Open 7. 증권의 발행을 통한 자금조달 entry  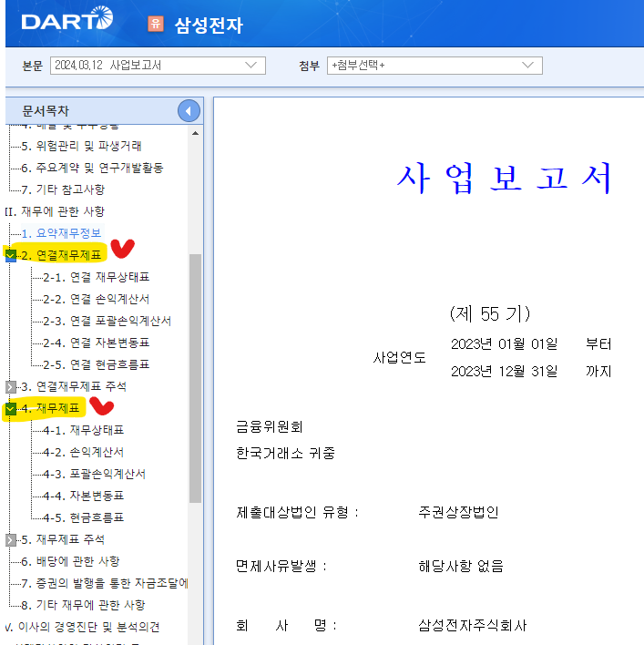pos(105,583)
